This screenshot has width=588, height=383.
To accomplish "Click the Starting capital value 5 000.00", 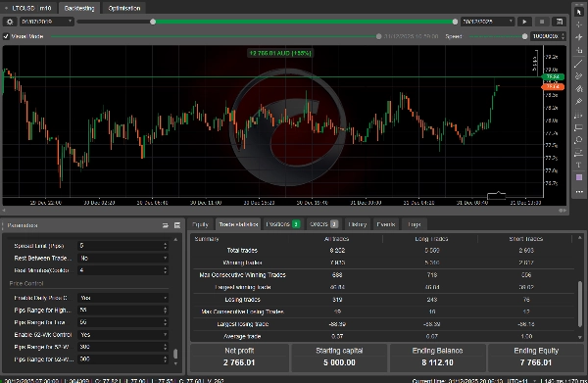I will (x=339, y=362).
